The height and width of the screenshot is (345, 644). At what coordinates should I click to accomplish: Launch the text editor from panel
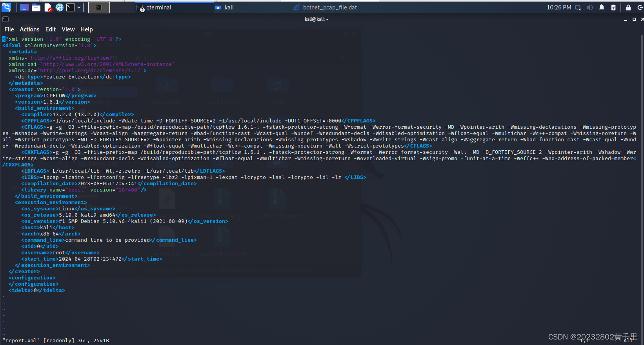[x=48, y=7]
